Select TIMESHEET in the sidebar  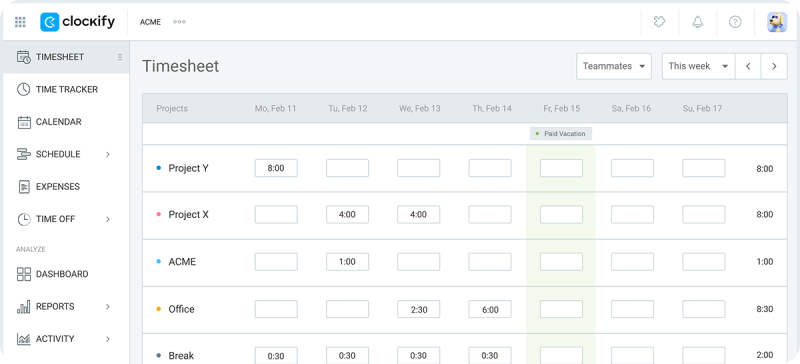[60, 57]
